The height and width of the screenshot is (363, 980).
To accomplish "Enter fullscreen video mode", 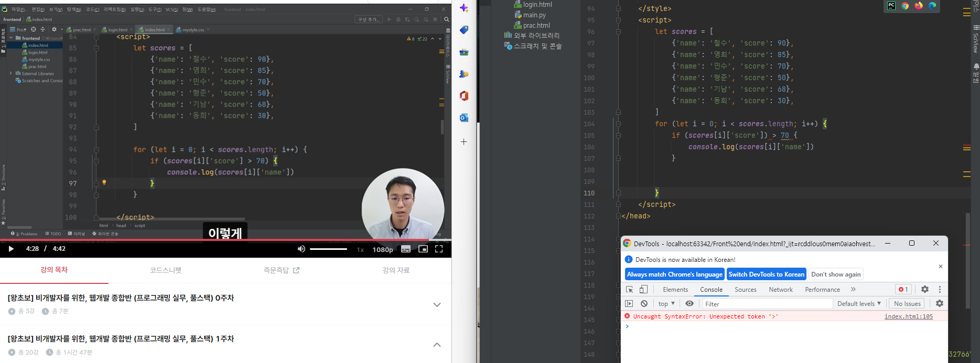I will click(439, 249).
